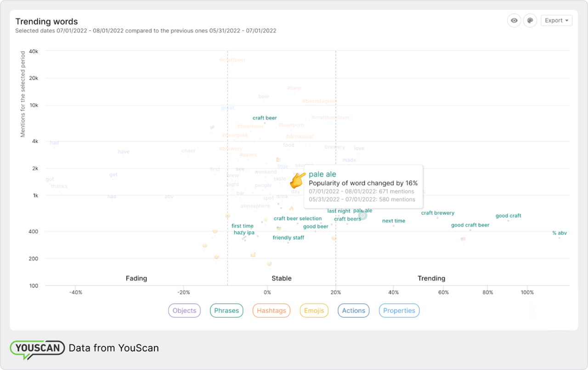This screenshot has height=370, width=588.
Task: Toggle the Objects filter chip
Action: [184, 310]
